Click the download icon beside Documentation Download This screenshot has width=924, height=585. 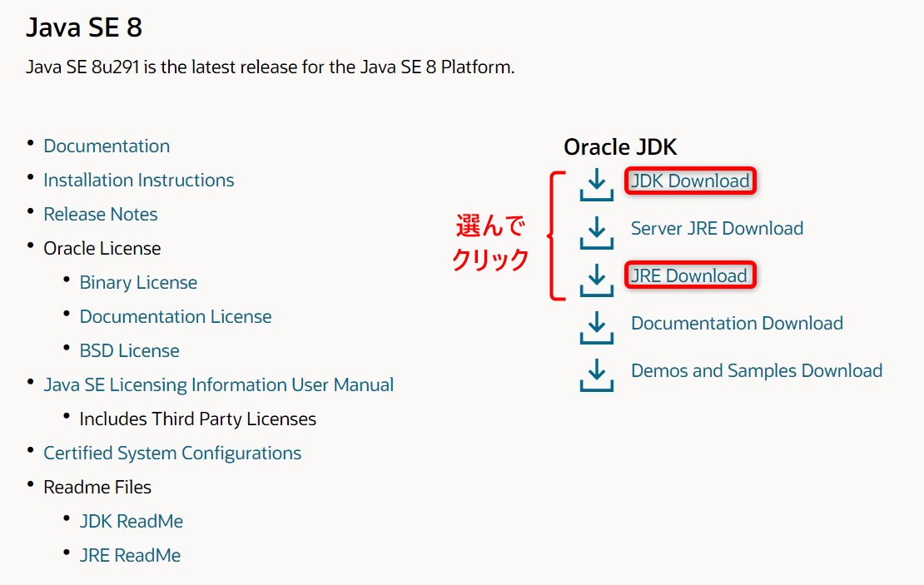596,328
